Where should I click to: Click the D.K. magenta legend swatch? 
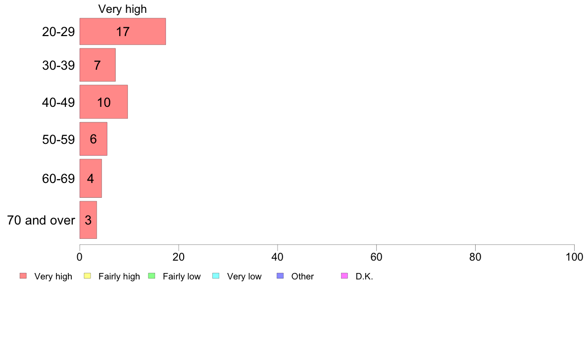point(344,276)
